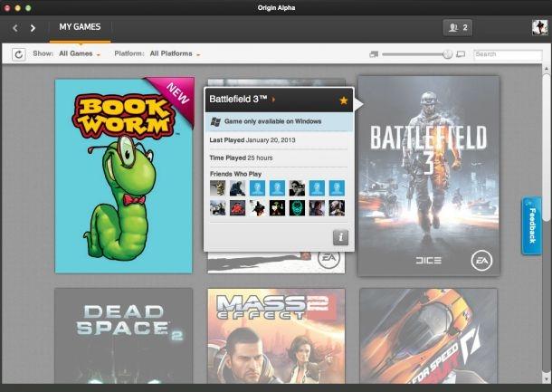Select the Dead Space 2 game tile
This screenshot has height=392, width=552.
click(x=124, y=337)
